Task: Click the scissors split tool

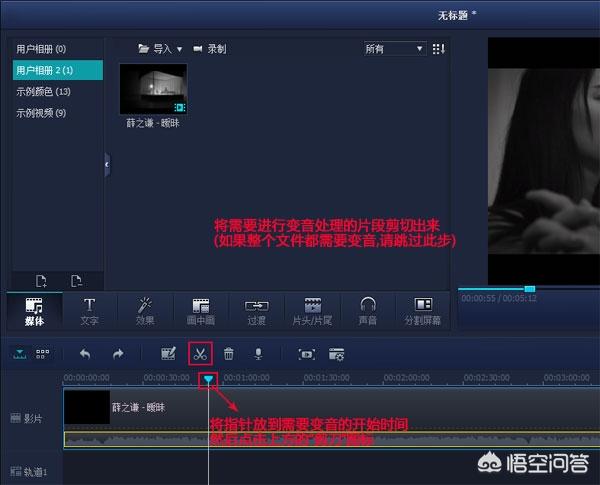Action: tap(200, 353)
